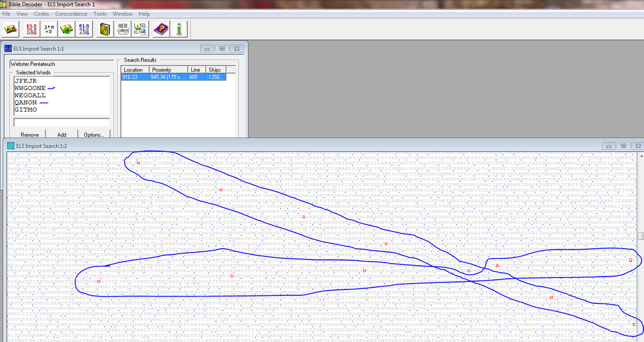Viewport: 644px width, 342px height.
Task: Click the red letter Q in the matrix
Action: click(630, 260)
